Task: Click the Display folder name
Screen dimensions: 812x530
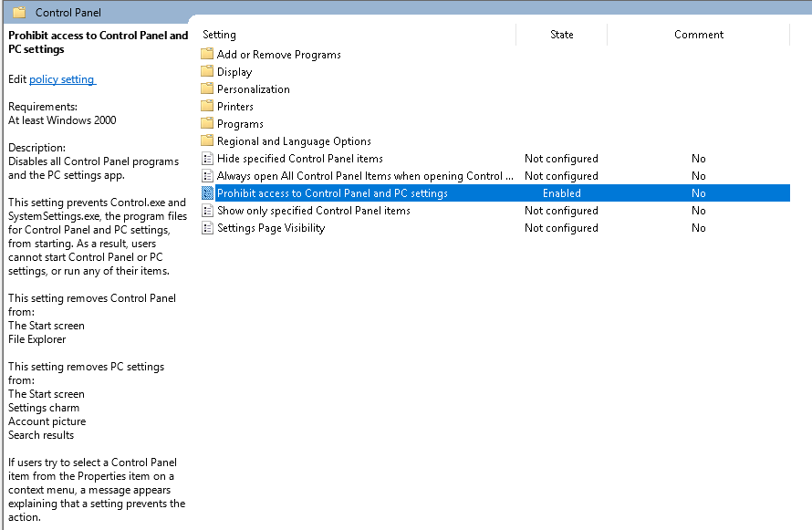Action: (x=234, y=72)
